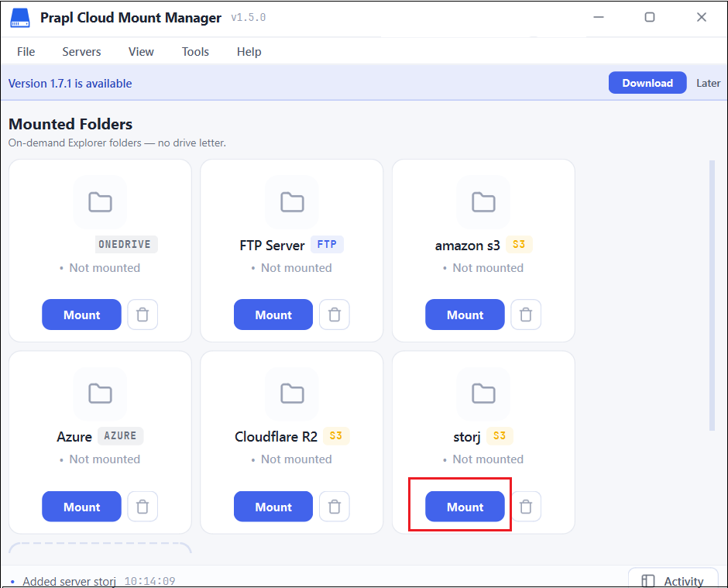Click the vertical scrollbar of the folder list
This screenshot has width=728, height=588.
[712, 295]
